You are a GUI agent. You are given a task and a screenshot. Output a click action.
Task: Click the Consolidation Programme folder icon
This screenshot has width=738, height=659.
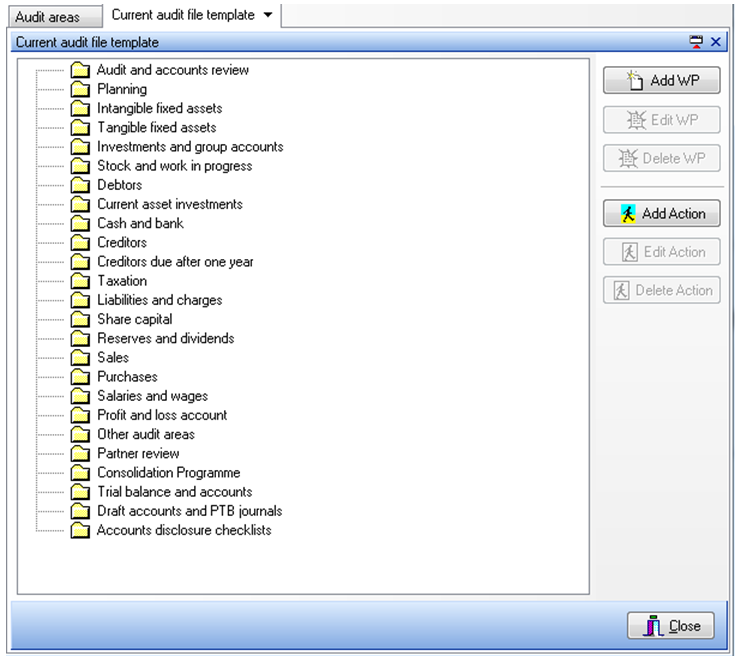80,473
